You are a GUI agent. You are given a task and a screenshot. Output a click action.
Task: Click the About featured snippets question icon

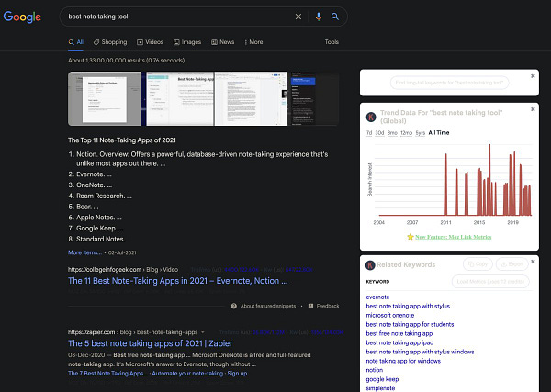point(234,306)
